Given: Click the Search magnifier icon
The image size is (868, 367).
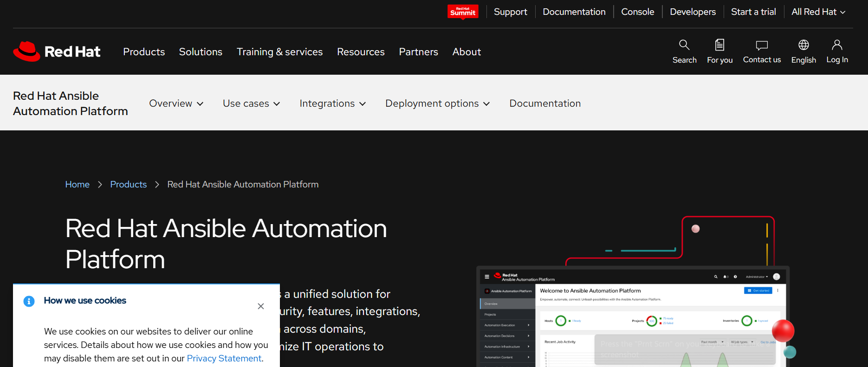Looking at the screenshot, I should click(684, 45).
